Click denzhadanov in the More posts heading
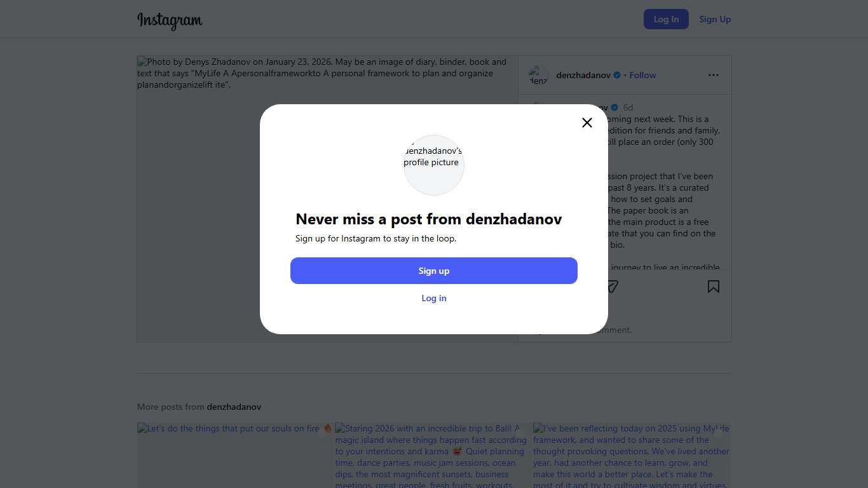Image resolution: width=868 pixels, height=488 pixels. pyautogui.click(x=234, y=407)
